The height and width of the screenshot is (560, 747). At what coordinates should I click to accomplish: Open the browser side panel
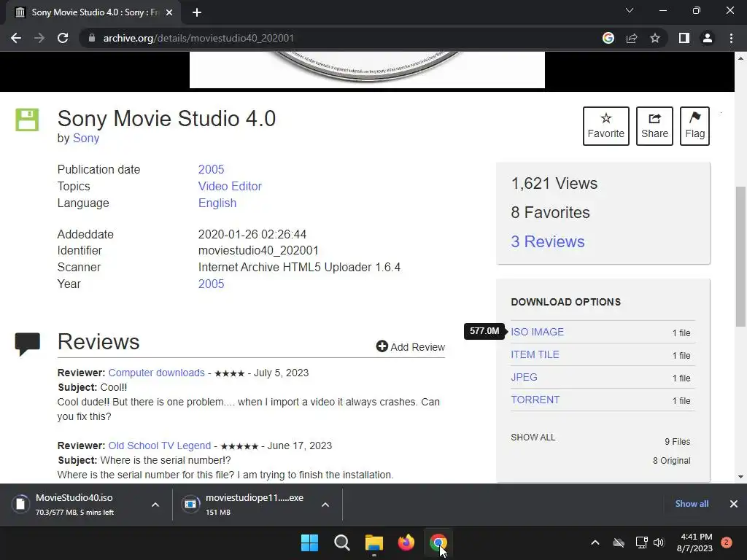[x=684, y=38]
